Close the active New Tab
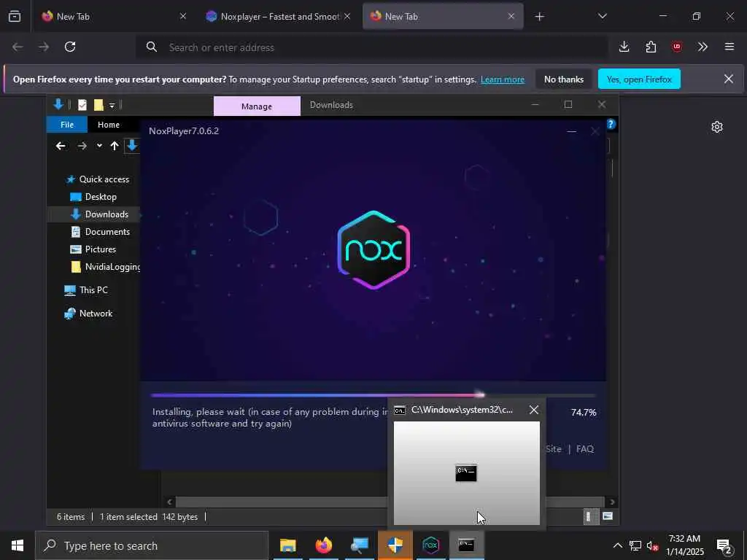The image size is (747, 560). pos(511,17)
